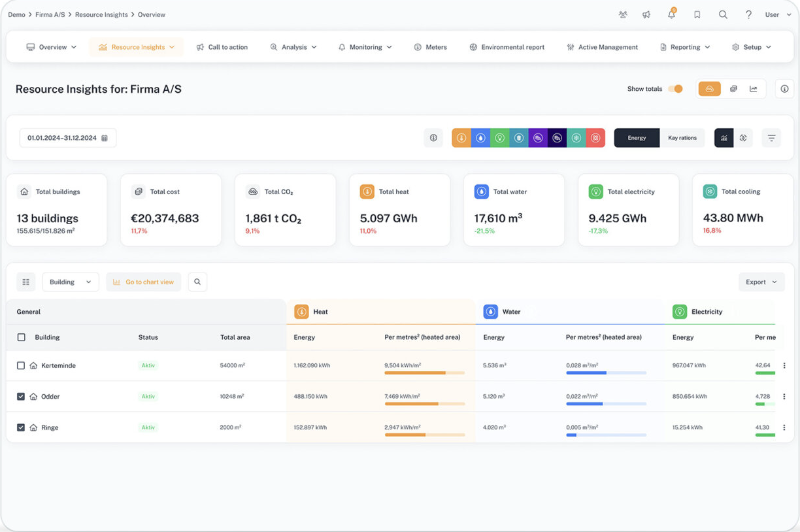Open the Export dropdown

click(x=761, y=282)
